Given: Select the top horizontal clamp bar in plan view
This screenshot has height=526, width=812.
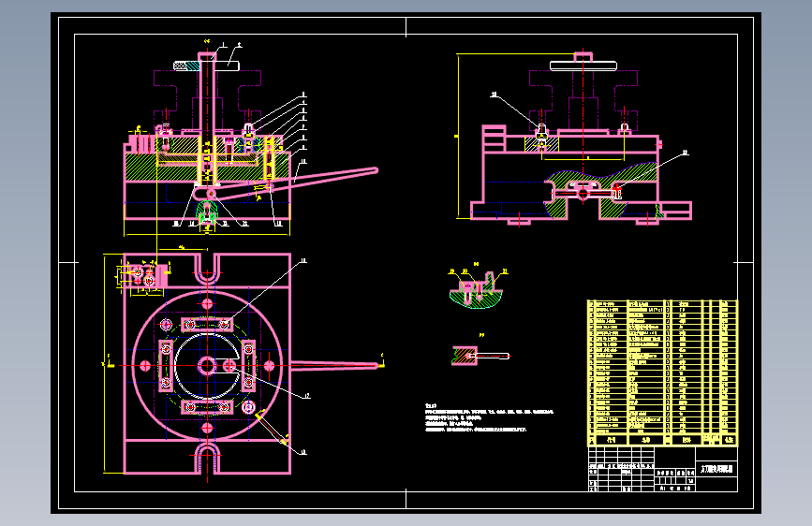Looking at the screenshot, I should 207,325.
